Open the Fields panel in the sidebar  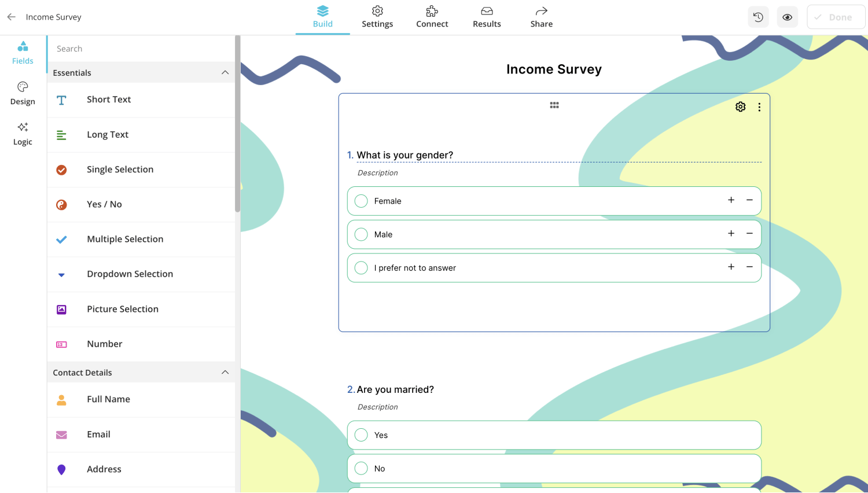click(x=23, y=53)
